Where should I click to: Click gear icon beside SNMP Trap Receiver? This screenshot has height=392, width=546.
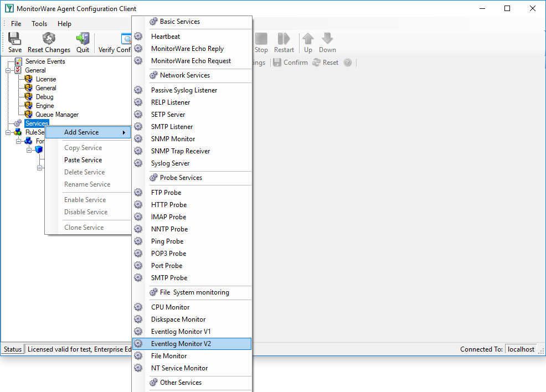click(x=138, y=151)
